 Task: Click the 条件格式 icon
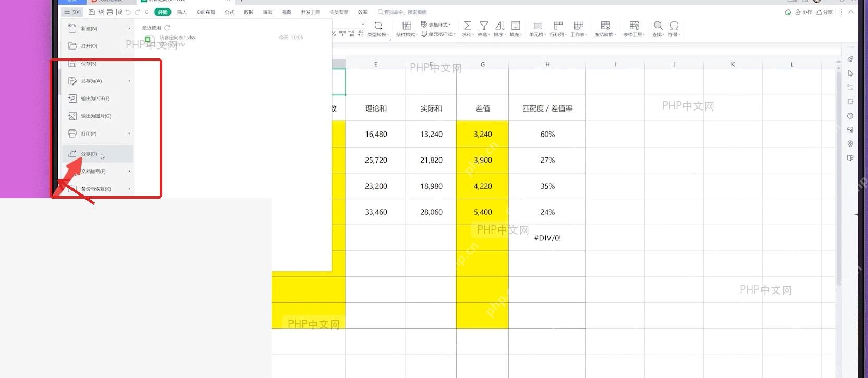[x=407, y=26]
